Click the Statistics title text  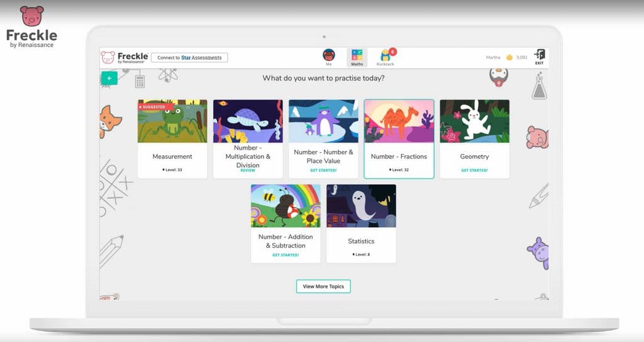tap(361, 241)
